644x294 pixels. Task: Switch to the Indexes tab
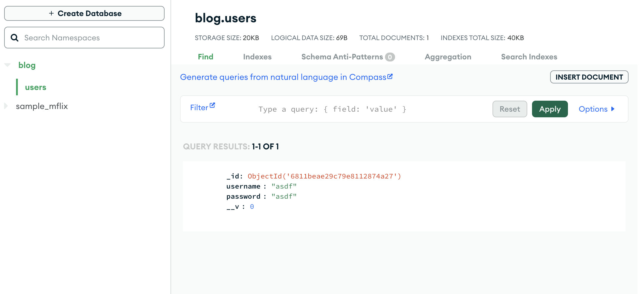[257, 57]
